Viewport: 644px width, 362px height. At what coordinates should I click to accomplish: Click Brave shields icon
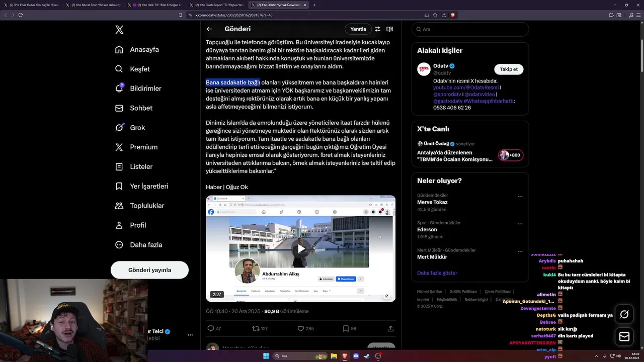click(x=453, y=15)
